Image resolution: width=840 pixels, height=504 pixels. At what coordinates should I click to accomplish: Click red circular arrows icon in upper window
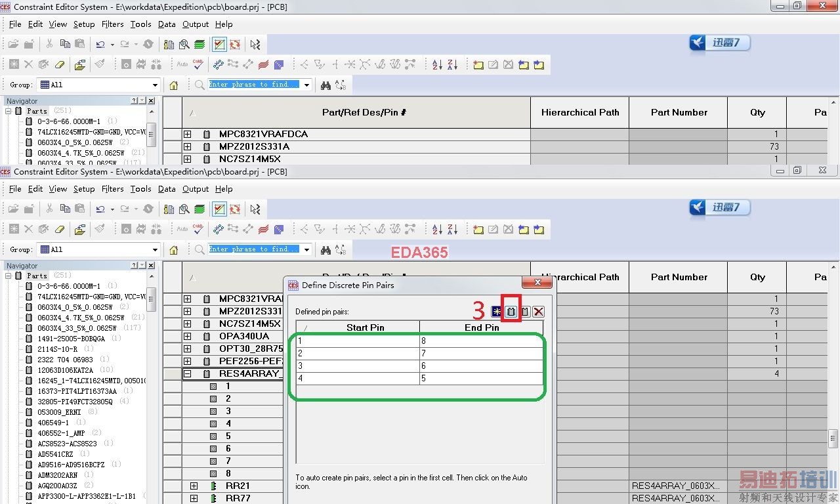coord(235,44)
